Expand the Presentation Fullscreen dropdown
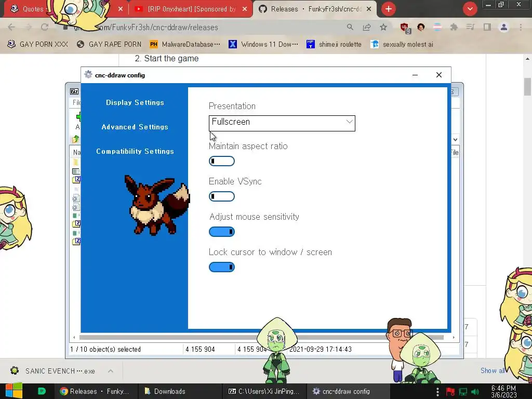The height and width of the screenshot is (399, 532). [x=282, y=123]
